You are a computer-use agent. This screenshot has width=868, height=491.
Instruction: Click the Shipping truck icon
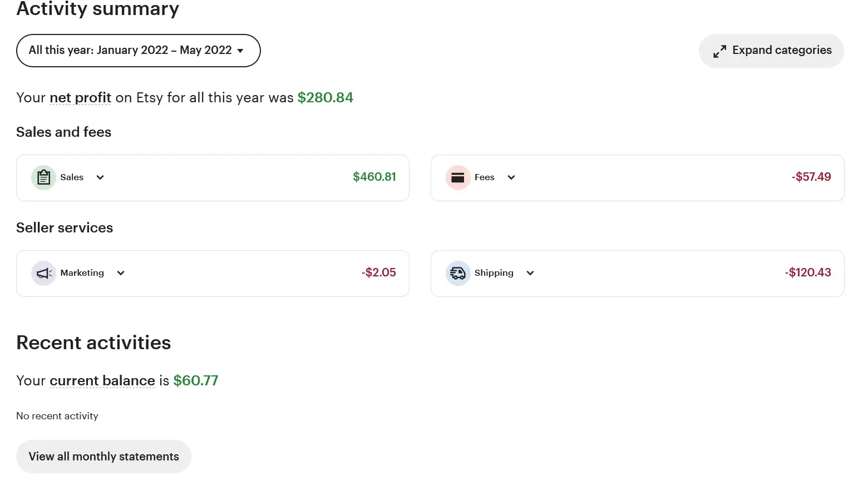457,273
